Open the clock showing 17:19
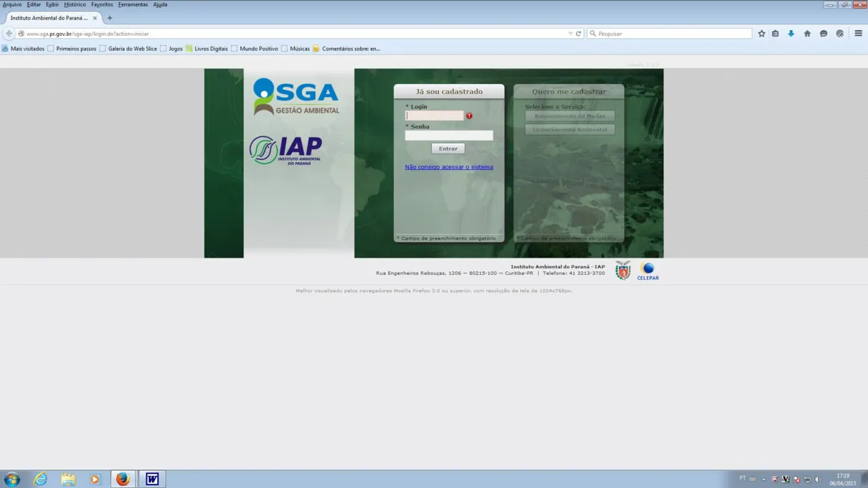868x488 pixels. (842, 479)
